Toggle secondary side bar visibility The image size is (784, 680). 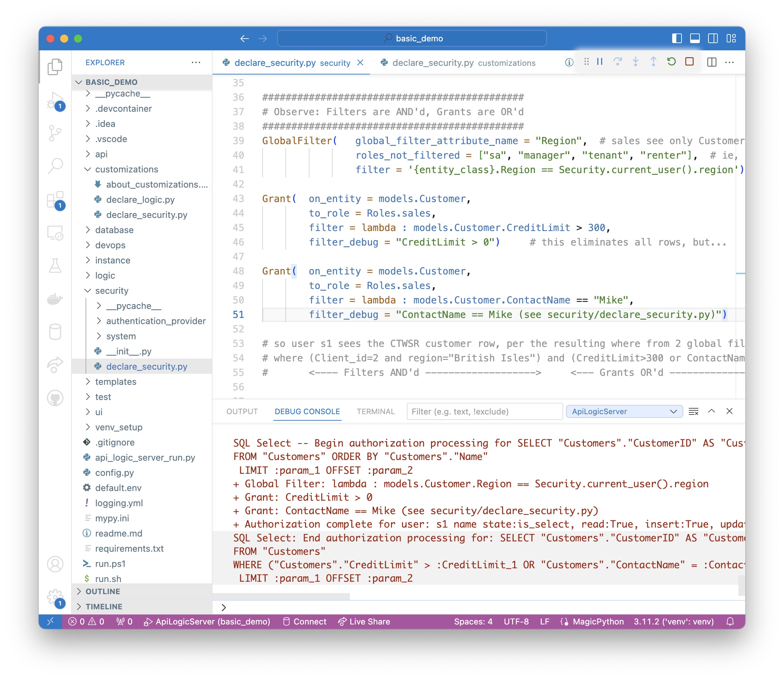(x=713, y=38)
